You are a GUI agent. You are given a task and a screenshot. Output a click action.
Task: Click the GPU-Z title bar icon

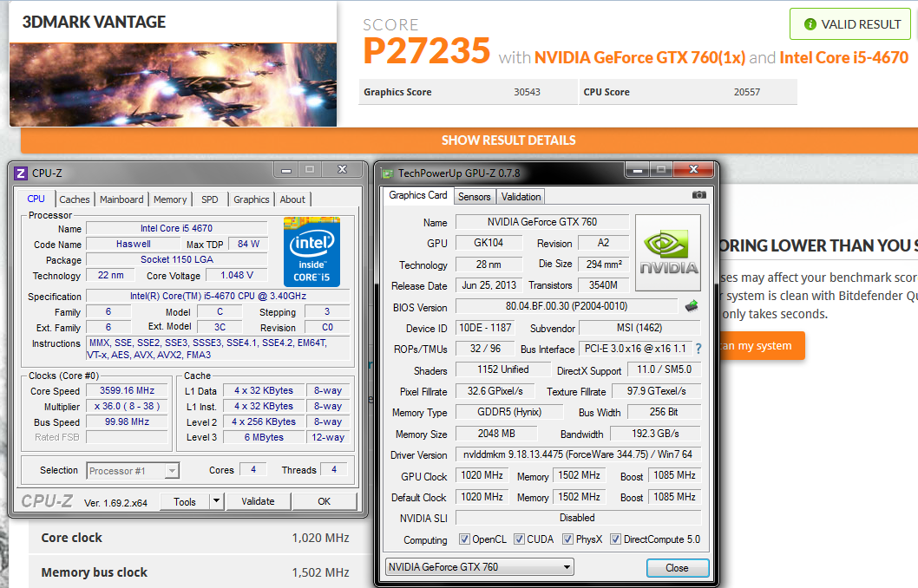pos(387,173)
